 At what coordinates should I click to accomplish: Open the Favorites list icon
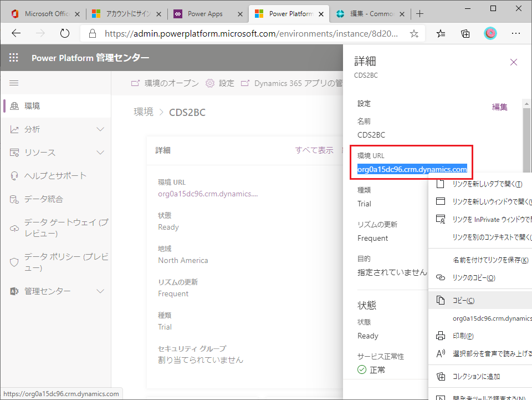(441, 33)
